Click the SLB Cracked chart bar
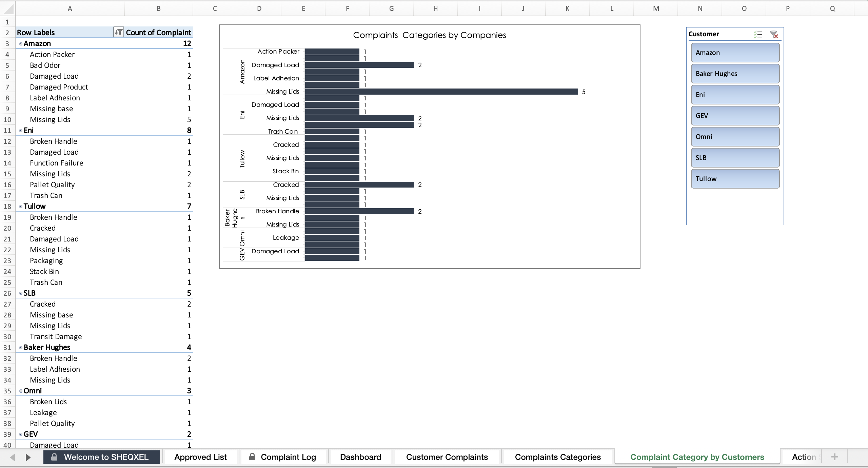Image resolution: width=868 pixels, height=468 pixels. point(360,185)
